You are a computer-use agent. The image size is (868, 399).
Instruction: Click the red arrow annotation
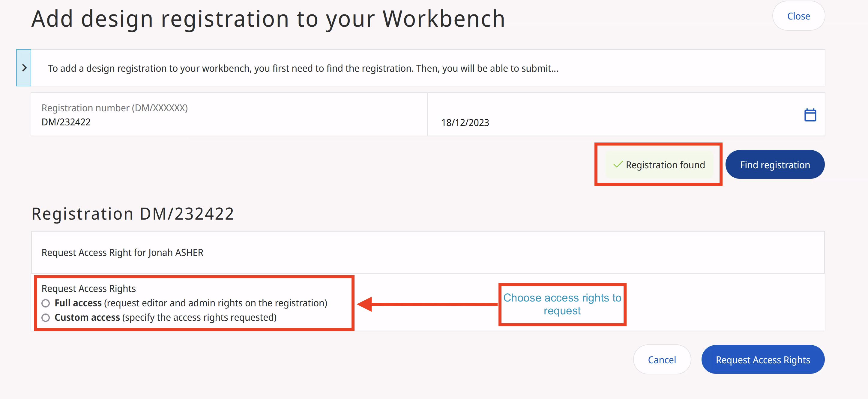pos(426,304)
